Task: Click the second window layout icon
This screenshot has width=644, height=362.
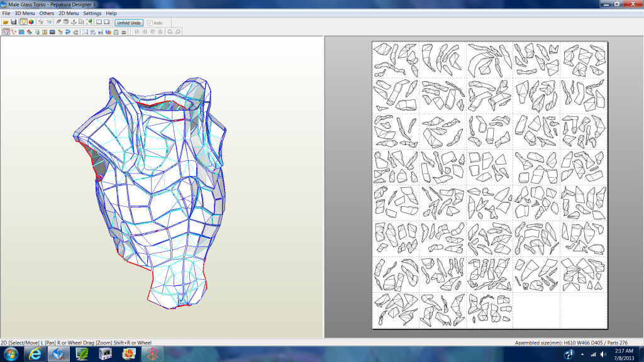Action: click(107, 22)
